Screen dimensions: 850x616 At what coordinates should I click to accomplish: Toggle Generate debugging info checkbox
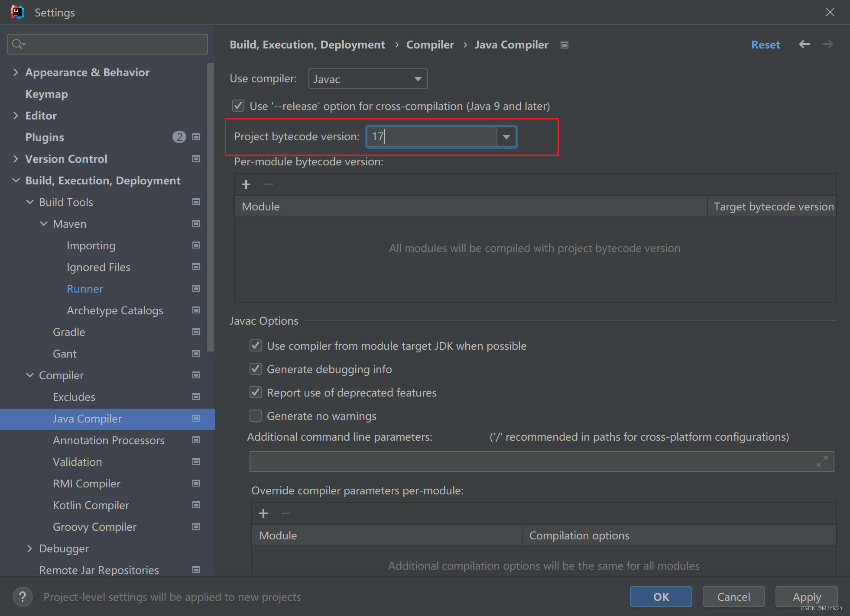(x=255, y=369)
